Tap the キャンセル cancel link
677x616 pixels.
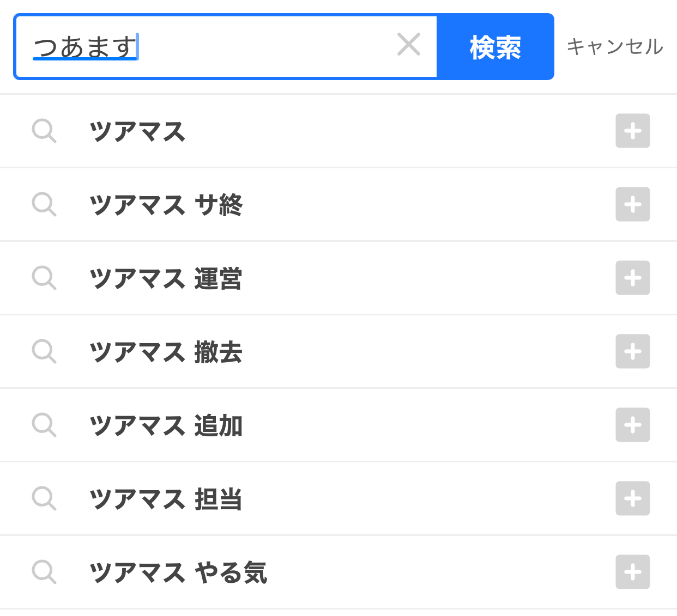click(x=615, y=47)
